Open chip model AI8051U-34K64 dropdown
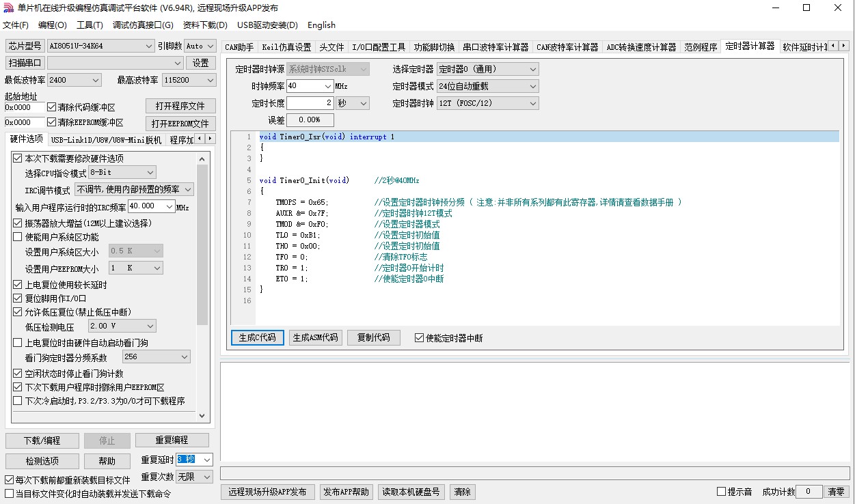The width and height of the screenshot is (855, 504). [x=101, y=46]
